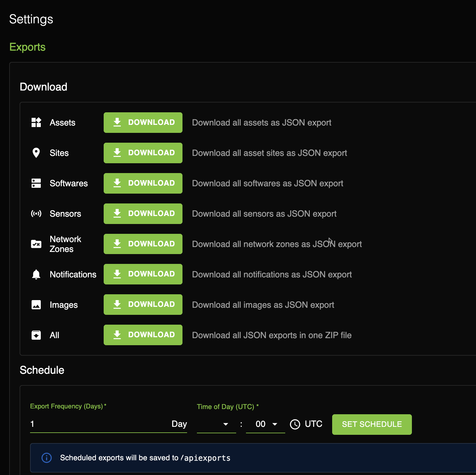The image size is (476, 475).
Task: Download all assets as JSON
Action: pos(143,122)
